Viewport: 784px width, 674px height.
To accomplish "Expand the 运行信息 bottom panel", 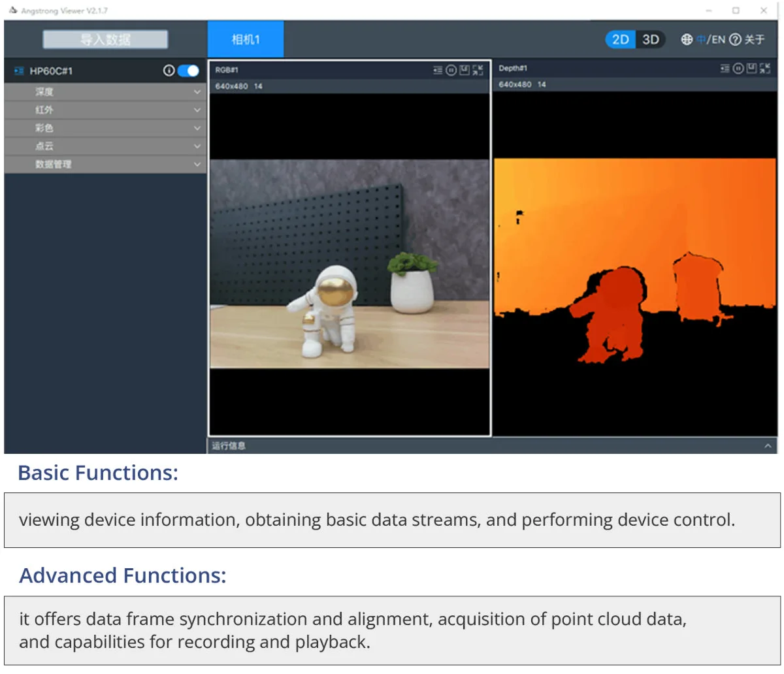I will (768, 446).
